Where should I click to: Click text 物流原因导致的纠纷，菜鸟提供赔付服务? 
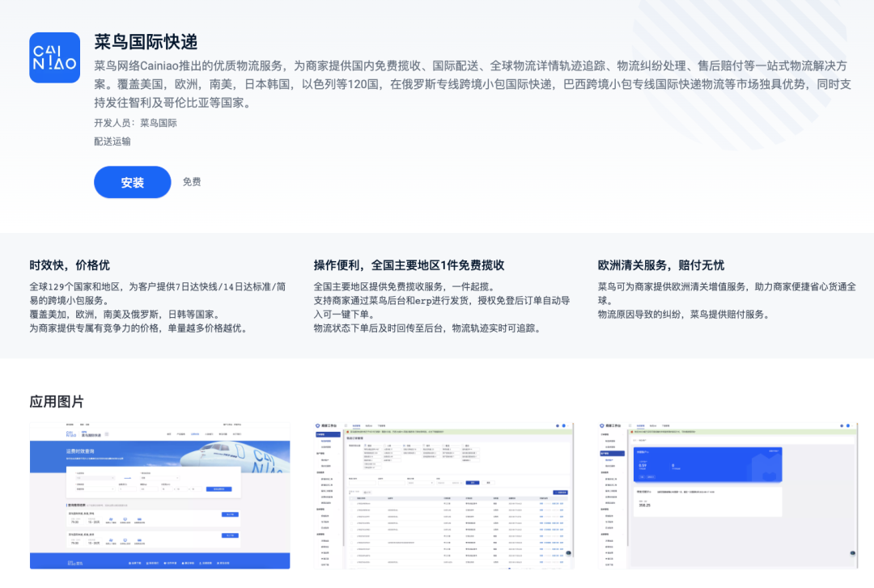683,315
